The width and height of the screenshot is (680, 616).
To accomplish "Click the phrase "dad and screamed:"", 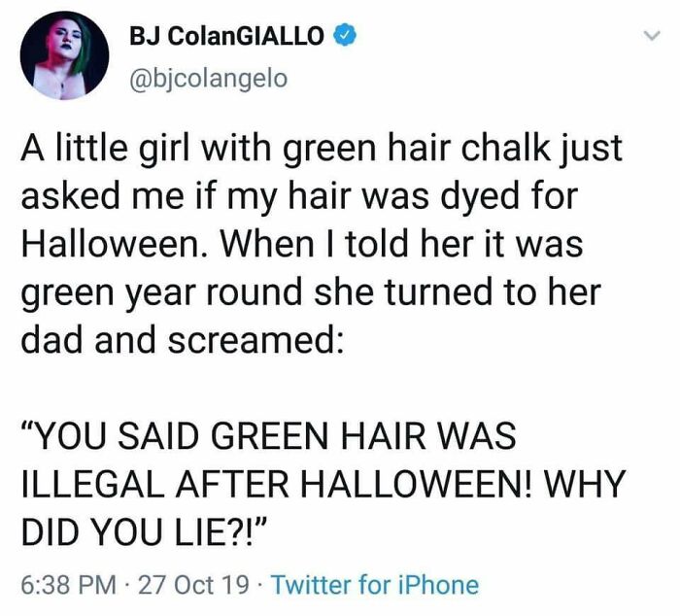I will [183, 339].
